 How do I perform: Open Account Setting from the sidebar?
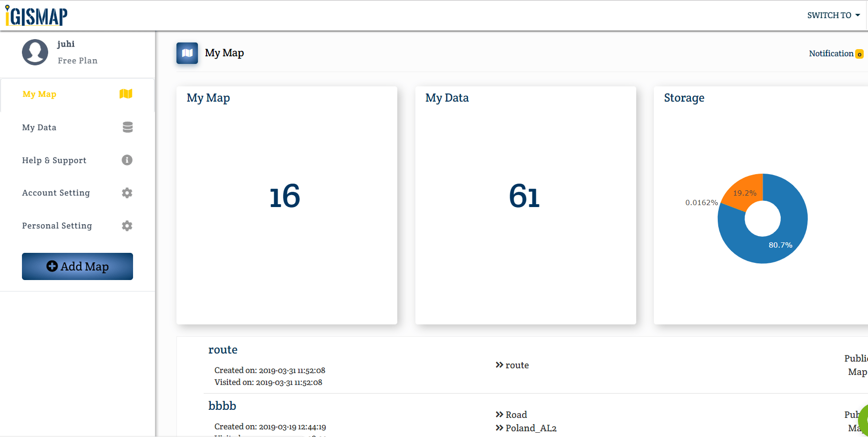(x=56, y=193)
